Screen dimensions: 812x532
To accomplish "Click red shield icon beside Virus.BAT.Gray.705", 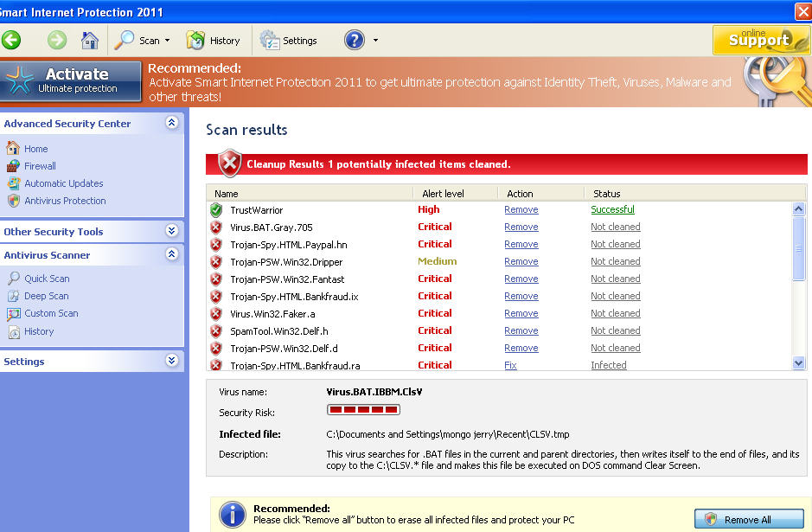I will (216, 228).
